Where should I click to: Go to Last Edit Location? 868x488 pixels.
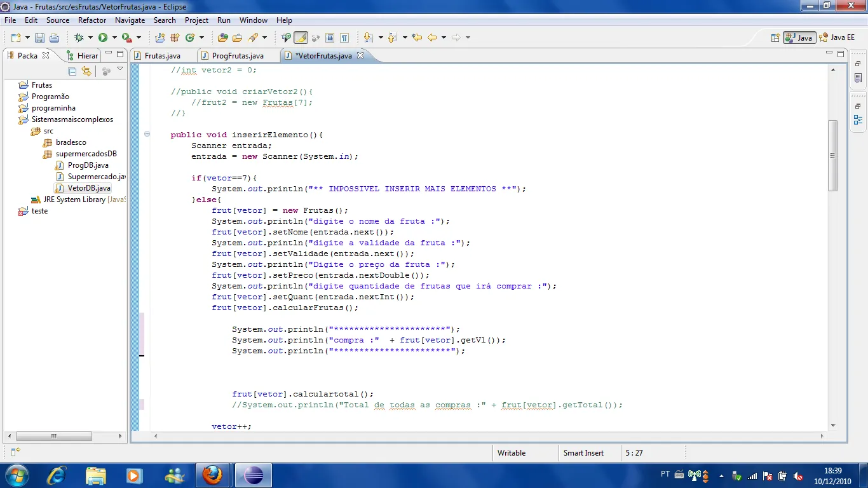click(417, 37)
